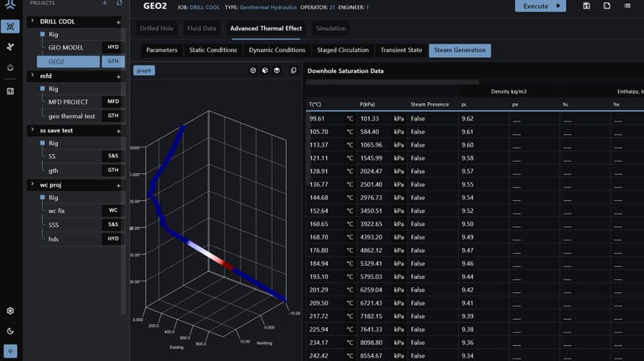Collapse sidebar with double-chevron button

pos(10,351)
